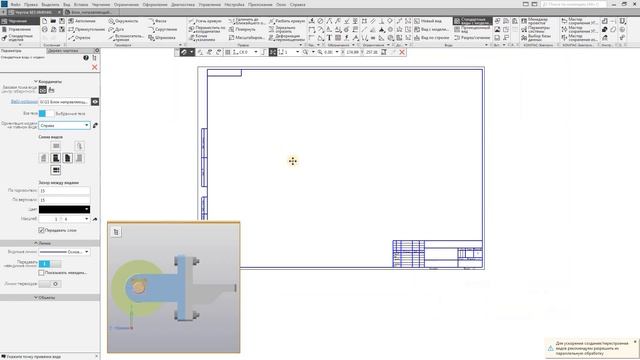Select the text T tool
The height and width of the screenshot is (360, 640).
[329, 38]
